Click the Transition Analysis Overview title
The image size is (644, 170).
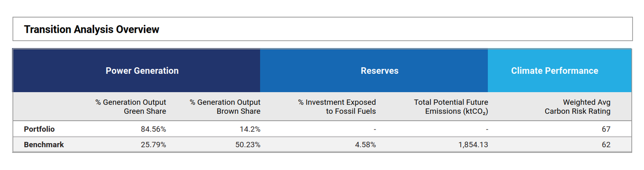[92, 29]
